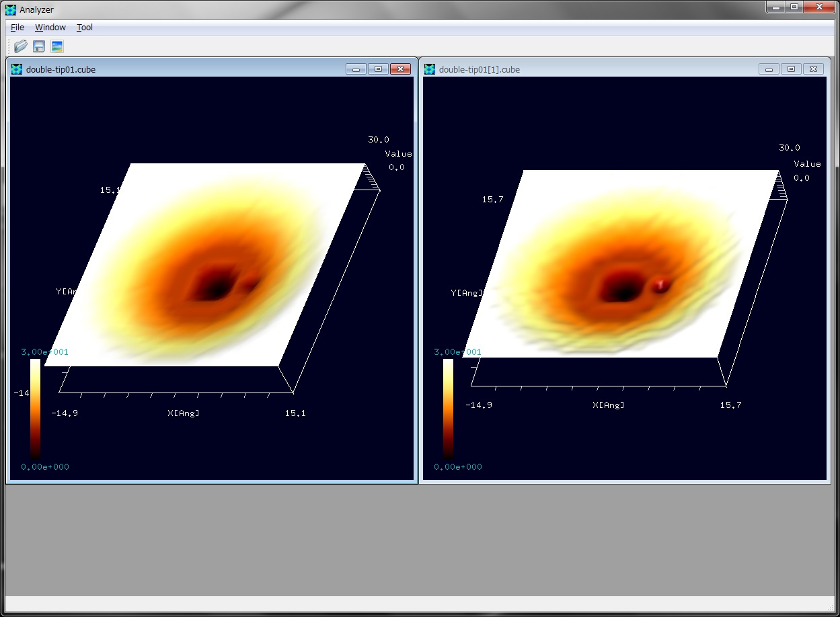Click the -14.9 X-axis value in double-tip01[1].cube
Viewport: 840px width, 617px height.
click(x=479, y=405)
